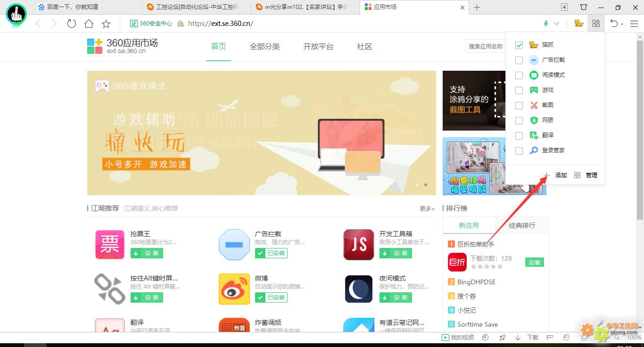Open the 搜个券 ranking entry
The width and height of the screenshot is (644, 347).
467,296
